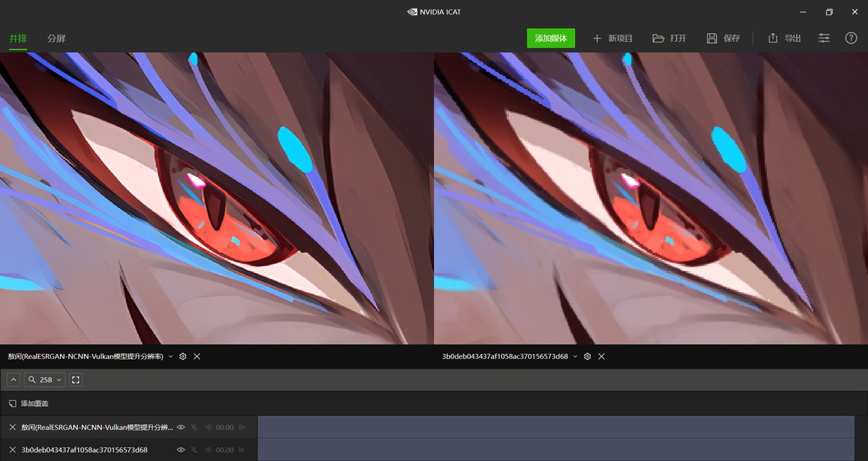Click the left upscaled image preview

(217, 198)
